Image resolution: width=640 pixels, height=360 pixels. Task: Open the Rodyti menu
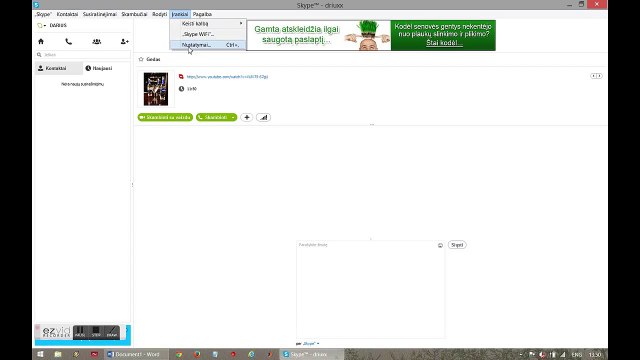[160, 14]
